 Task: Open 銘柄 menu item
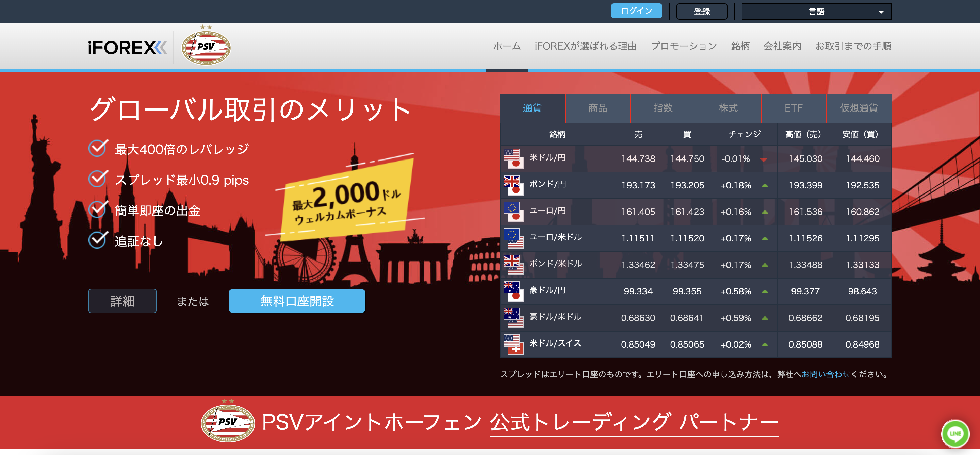(740, 46)
